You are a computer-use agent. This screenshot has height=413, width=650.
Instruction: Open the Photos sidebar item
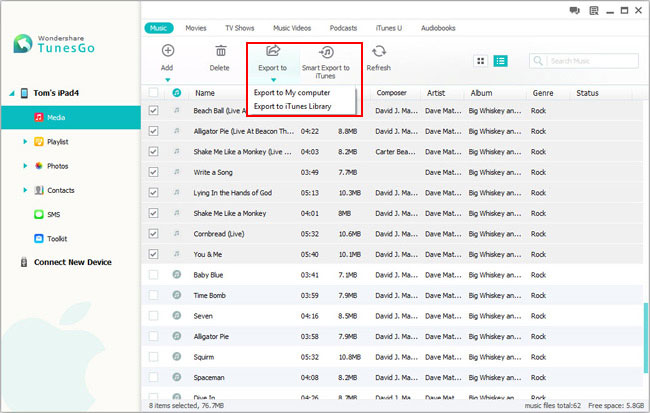tap(57, 166)
